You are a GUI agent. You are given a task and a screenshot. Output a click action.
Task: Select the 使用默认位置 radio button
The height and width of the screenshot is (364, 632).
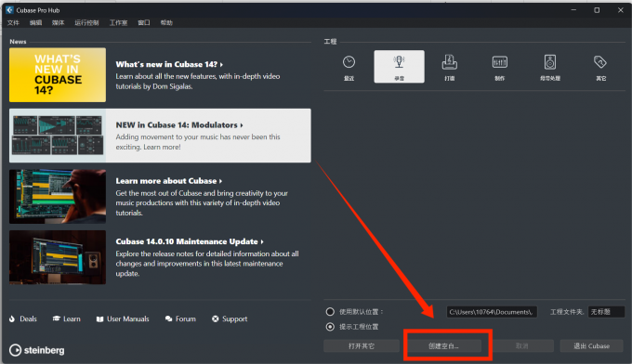330,312
